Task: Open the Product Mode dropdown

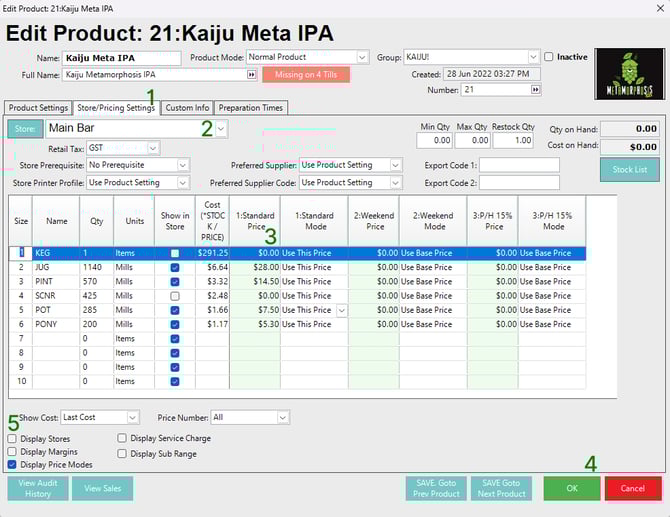Action: (x=362, y=57)
